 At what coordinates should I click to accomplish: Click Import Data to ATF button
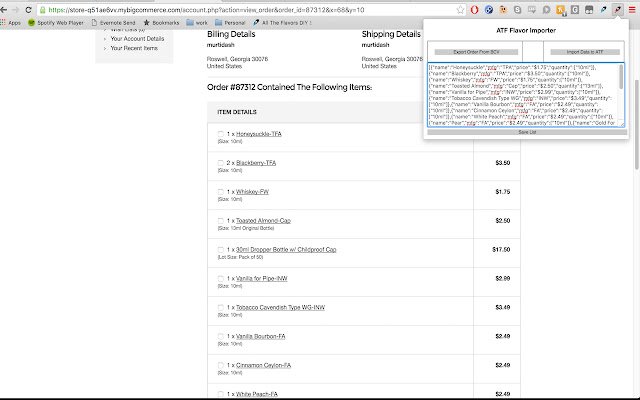585,52
